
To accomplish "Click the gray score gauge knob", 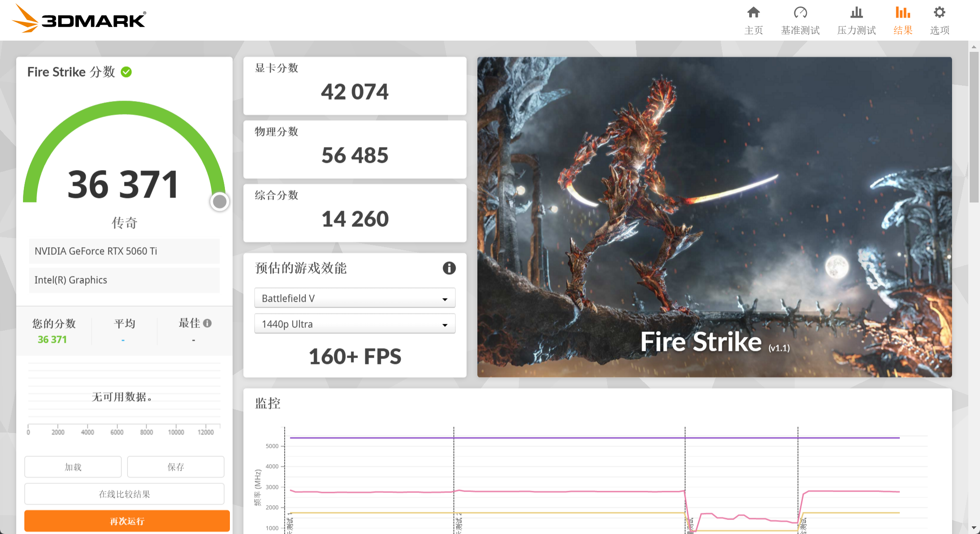I will 220,202.
